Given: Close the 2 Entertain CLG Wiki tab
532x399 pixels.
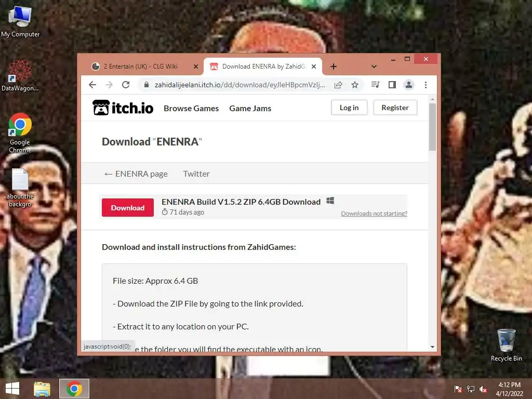Looking at the screenshot, I should (x=196, y=66).
